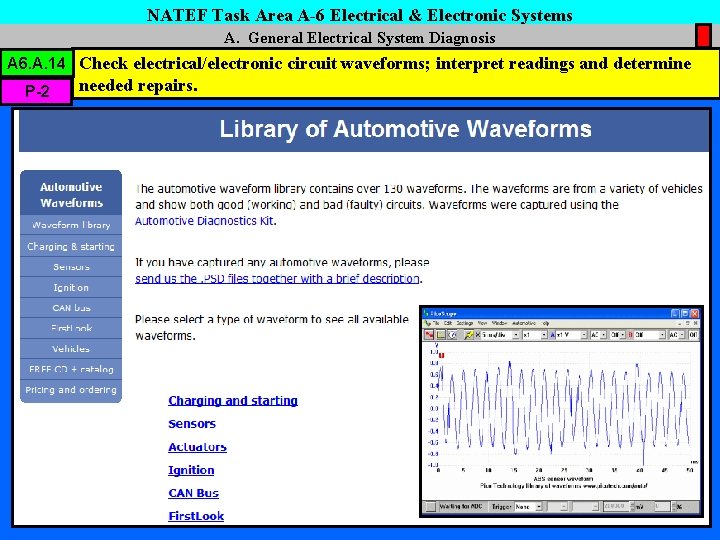Open FREE CD + catalog sidebar item

(71, 369)
